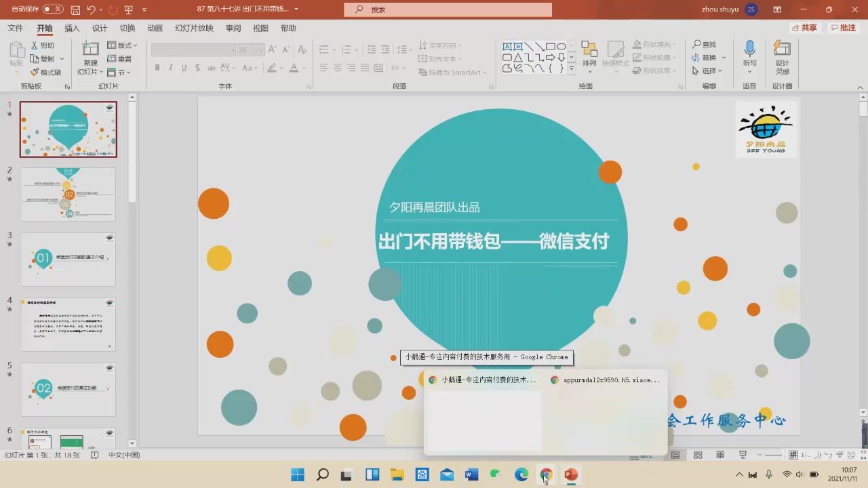868x488 pixels.
Task: Open Word from the taskbar
Action: point(472,474)
